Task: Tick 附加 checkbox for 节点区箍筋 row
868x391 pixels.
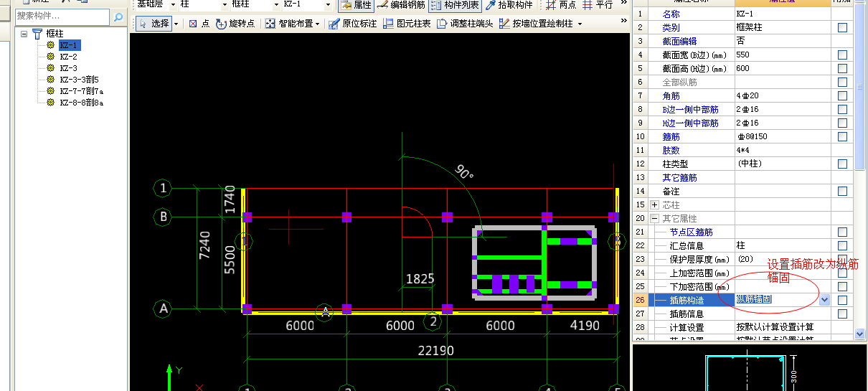Action: pyautogui.click(x=842, y=232)
